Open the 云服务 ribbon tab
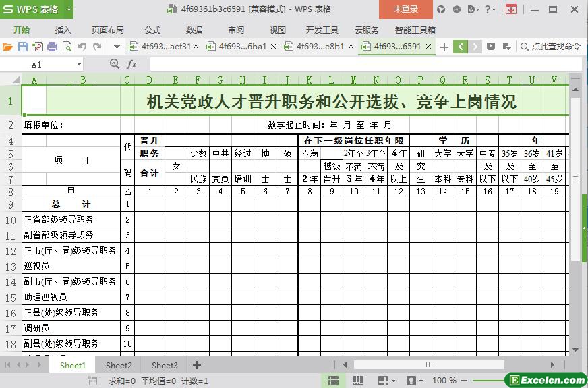588x388 pixels. pyautogui.click(x=367, y=30)
